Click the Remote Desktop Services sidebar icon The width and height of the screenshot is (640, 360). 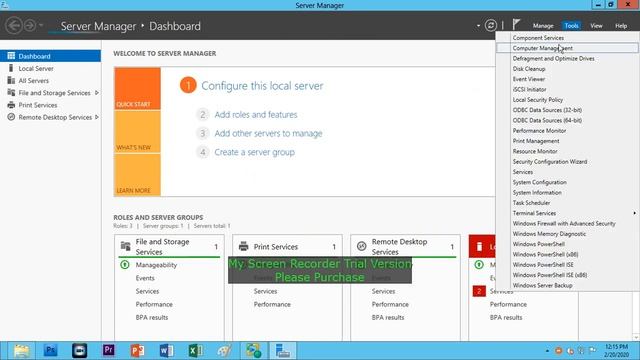click(11, 117)
